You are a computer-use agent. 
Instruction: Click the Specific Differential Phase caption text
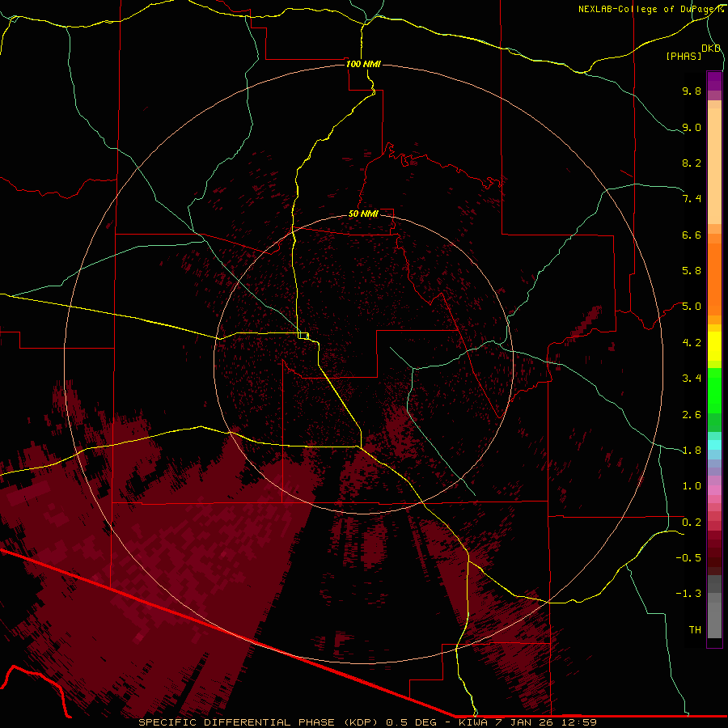click(367, 722)
